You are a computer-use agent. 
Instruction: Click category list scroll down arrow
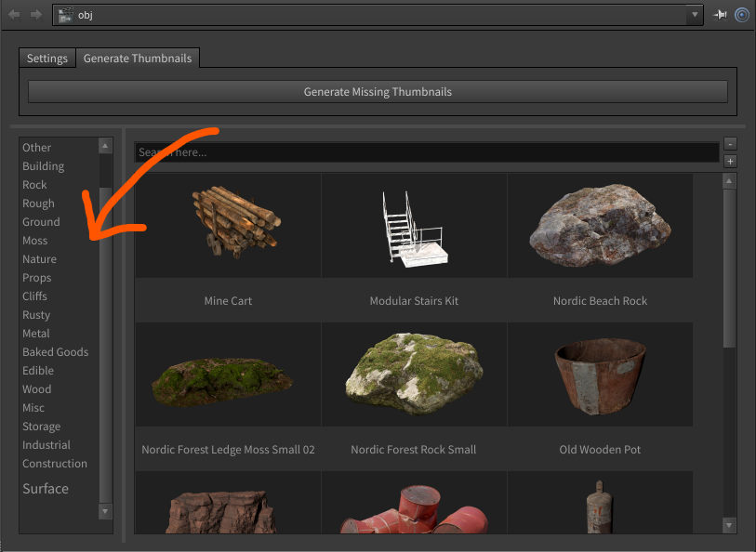(105, 511)
